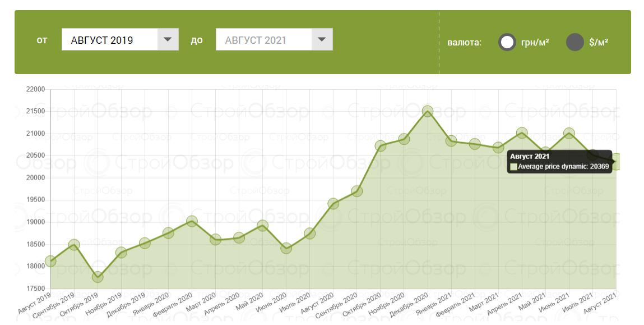Click the arrow next to АВГУСТ 2019
Viewport: 644px width, 325px height.
(168, 40)
